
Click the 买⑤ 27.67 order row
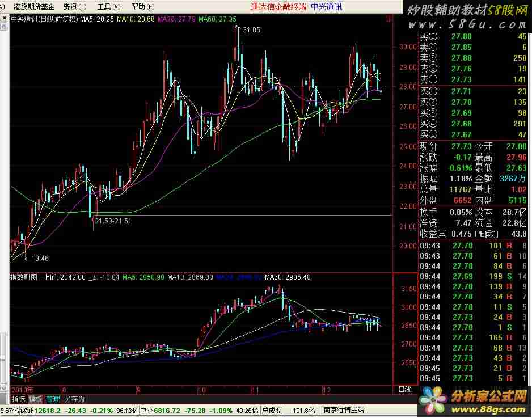[474, 134]
